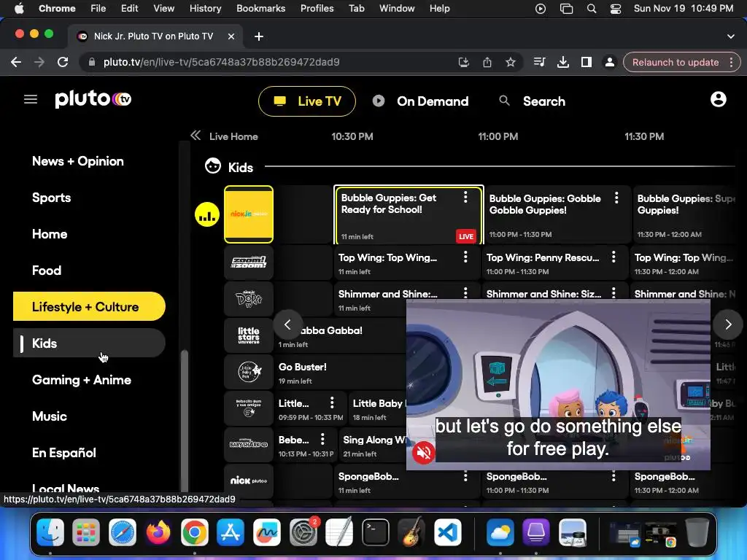
Task: Go back in Chrome
Action: point(16,62)
